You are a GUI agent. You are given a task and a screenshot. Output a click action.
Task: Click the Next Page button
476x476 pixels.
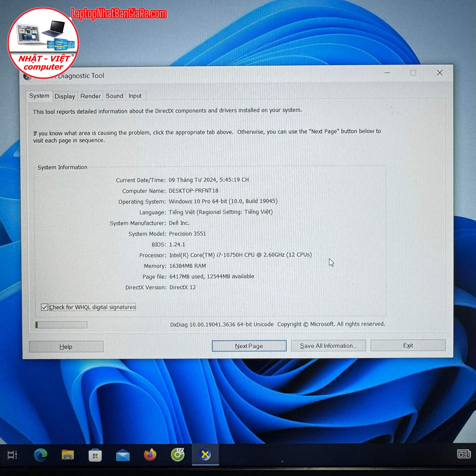click(x=249, y=346)
